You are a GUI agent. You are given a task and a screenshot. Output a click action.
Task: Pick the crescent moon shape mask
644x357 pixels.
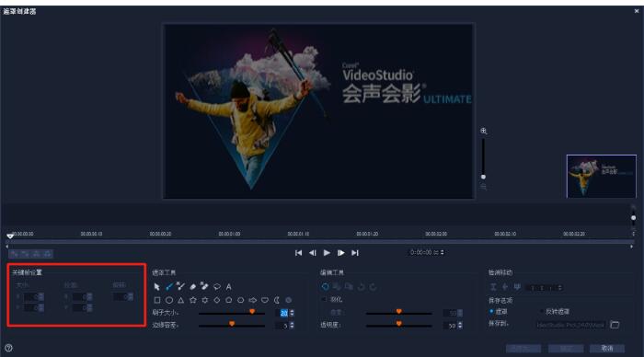(277, 300)
